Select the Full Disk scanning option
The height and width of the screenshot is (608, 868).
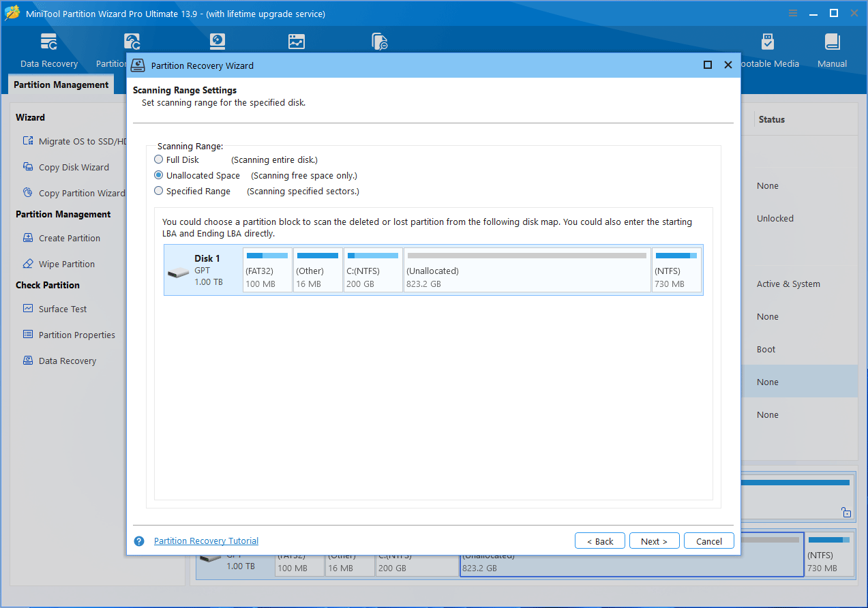click(159, 159)
